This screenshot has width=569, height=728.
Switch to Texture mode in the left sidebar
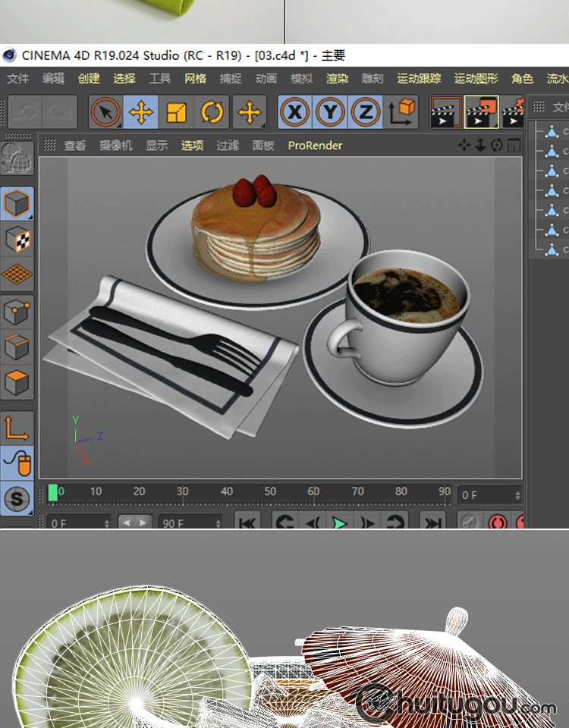[x=17, y=240]
